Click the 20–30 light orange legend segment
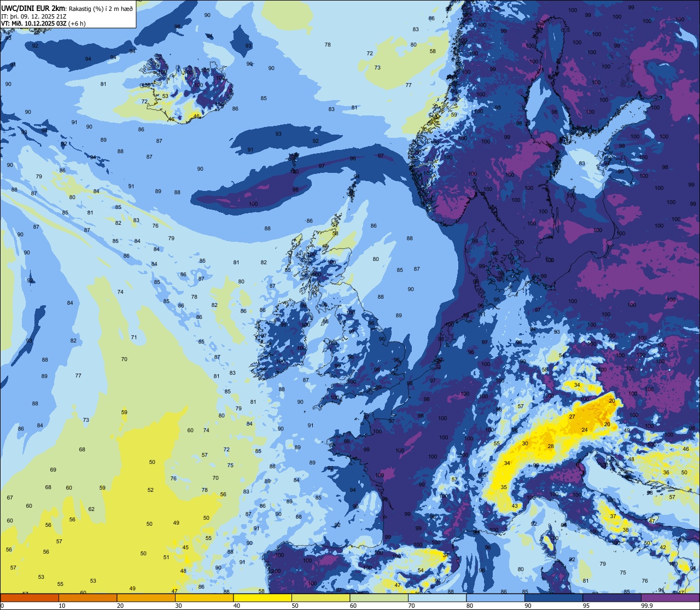The width and height of the screenshot is (700, 610). click(x=146, y=597)
